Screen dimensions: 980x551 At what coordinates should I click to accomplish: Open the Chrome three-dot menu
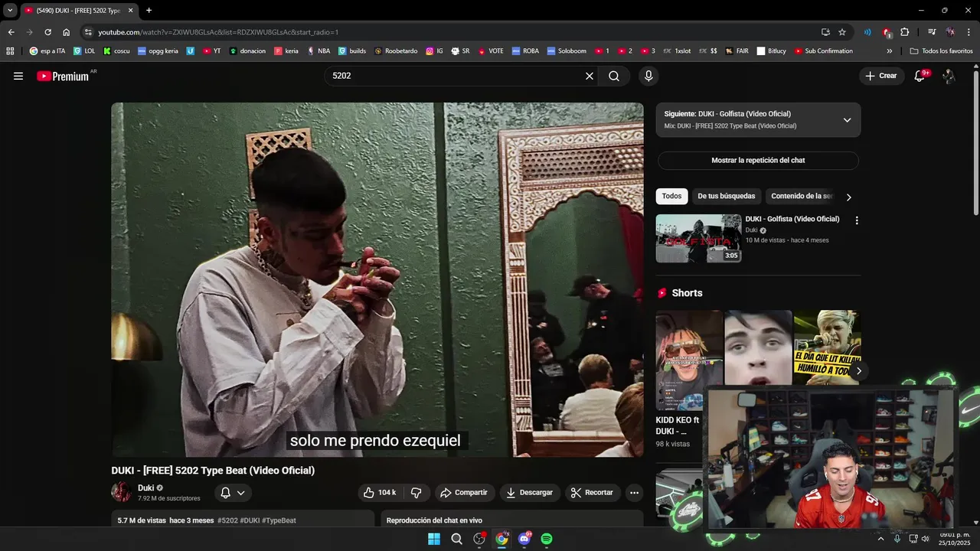(969, 32)
